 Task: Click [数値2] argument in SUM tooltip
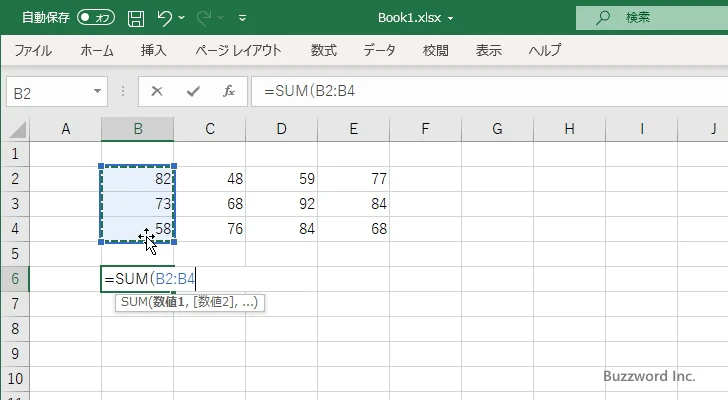click(x=214, y=302)
